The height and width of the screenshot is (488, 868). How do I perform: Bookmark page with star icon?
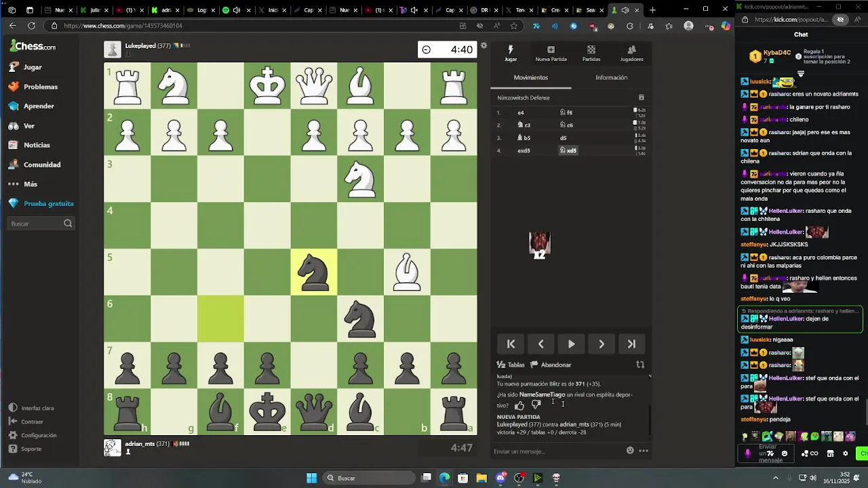[x=514, y=26]
